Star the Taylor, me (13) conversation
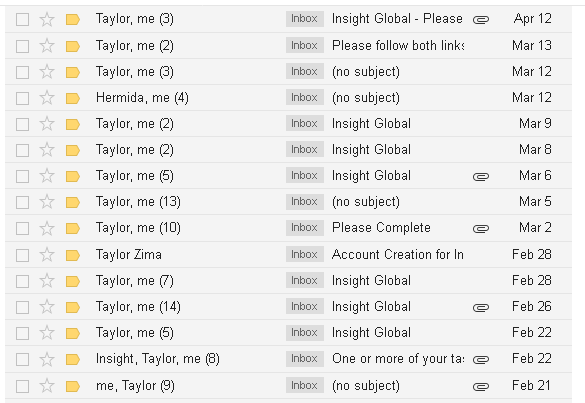This screenshot has height=403, width=585. [x=47, y=202]
